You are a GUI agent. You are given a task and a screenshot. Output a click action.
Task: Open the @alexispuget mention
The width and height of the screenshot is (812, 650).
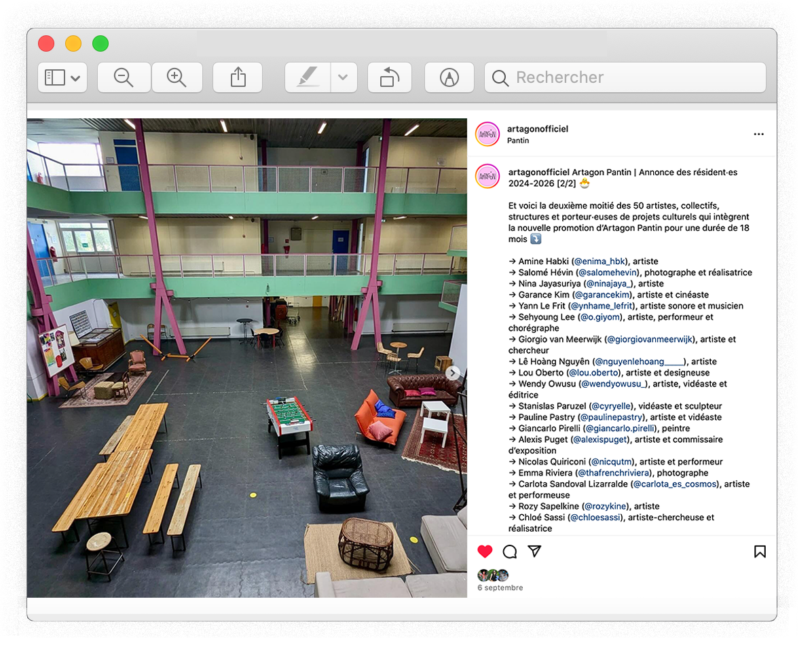(600, 439)
